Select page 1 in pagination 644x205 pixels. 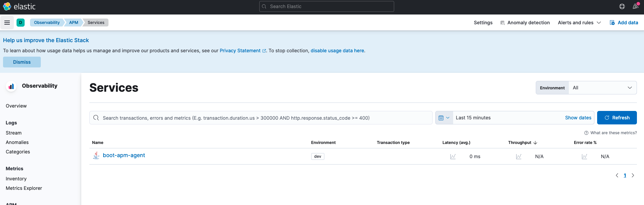[625, 175]
